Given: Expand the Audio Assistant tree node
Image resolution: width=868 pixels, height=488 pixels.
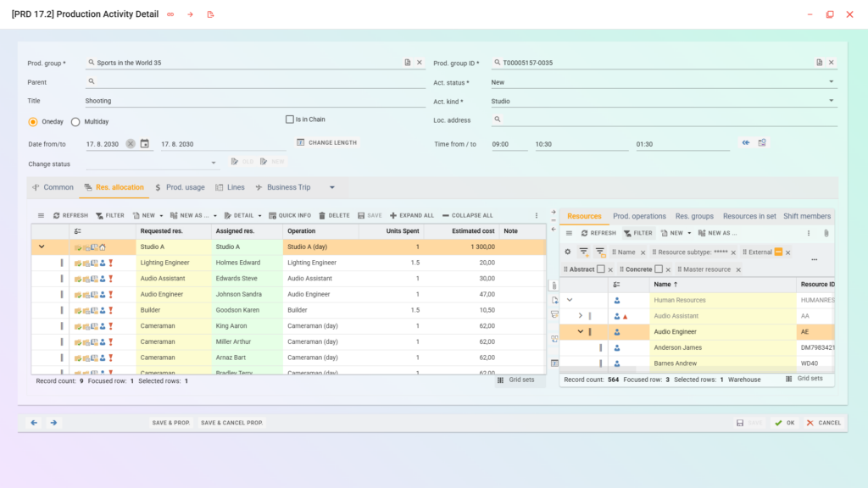Looking at the screenshot, I should pos(581,316).
